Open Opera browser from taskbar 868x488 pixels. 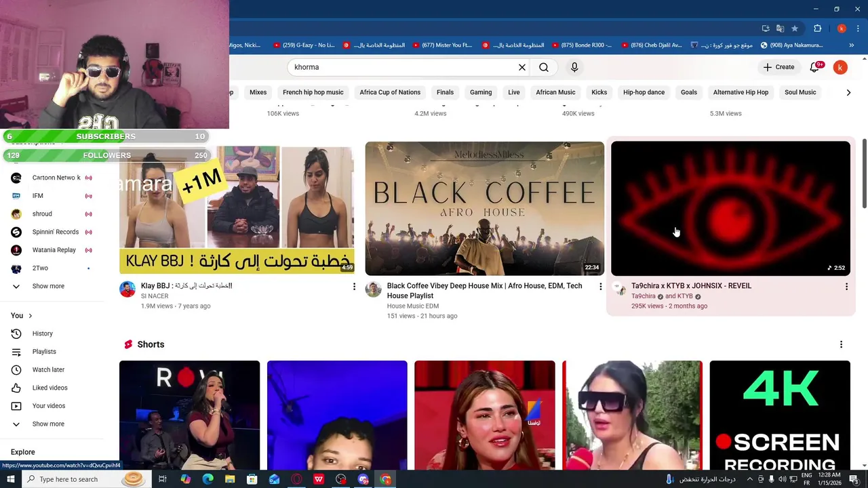[x=296, y=479]
